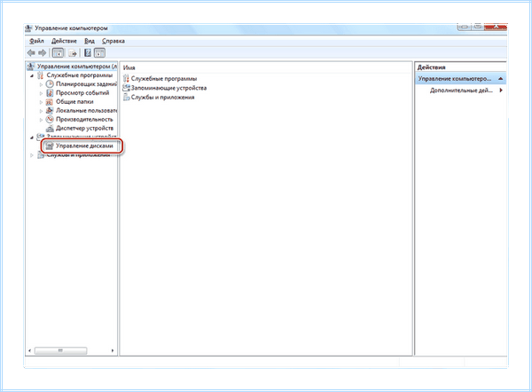Click the Общие папки icon in tree
Viewport: 532px width, 392px height.
(x=50, y=101)
